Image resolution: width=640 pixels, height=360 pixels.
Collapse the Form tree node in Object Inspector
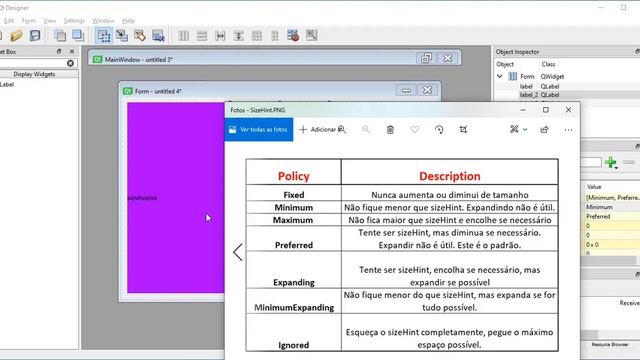(x=500, y=76)
